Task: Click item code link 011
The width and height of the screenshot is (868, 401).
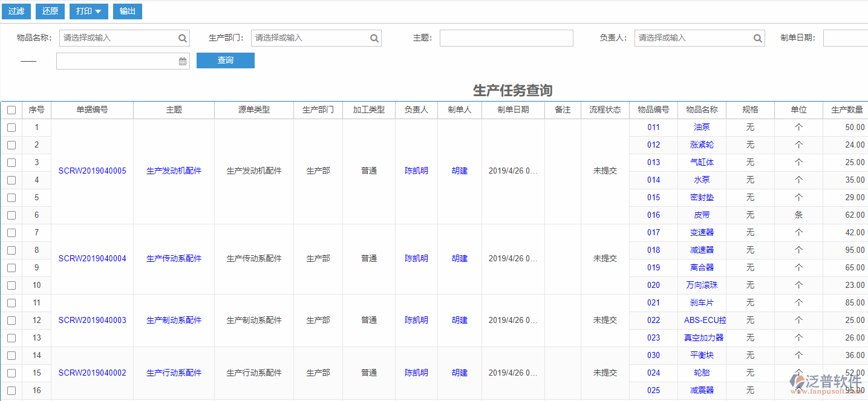Action: [653, 128]
